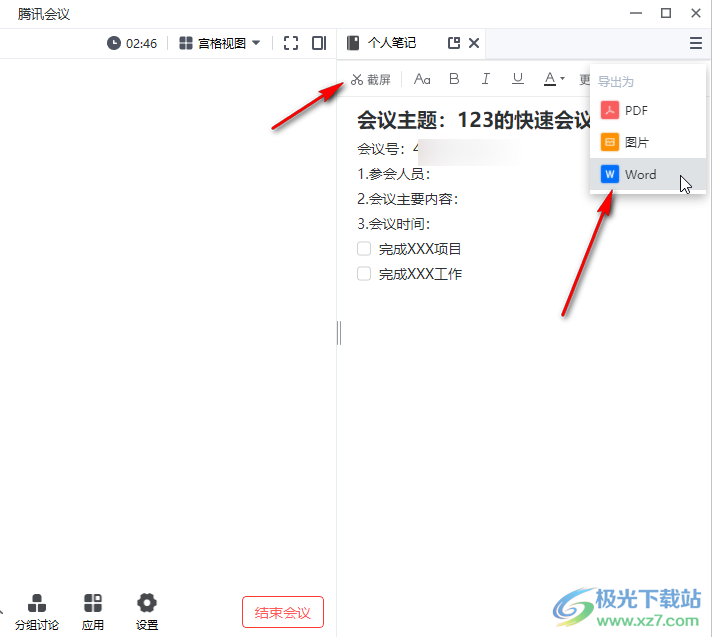712x637 pixels.
Task: Click the personal notes notebook icon
Action: coord(353,43)
